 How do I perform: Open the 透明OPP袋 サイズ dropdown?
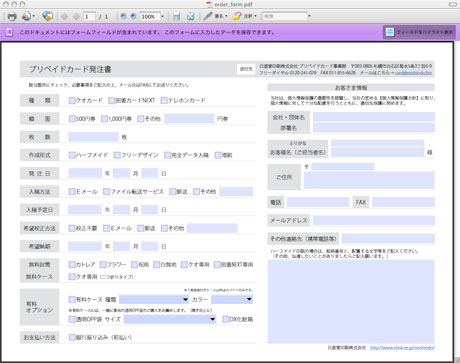(170, 319)
